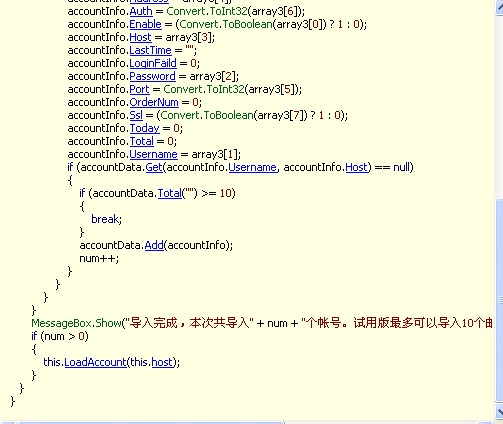Click the vertical scrollbar thumb
Screen dimensions: 503x424
point(499,300)
